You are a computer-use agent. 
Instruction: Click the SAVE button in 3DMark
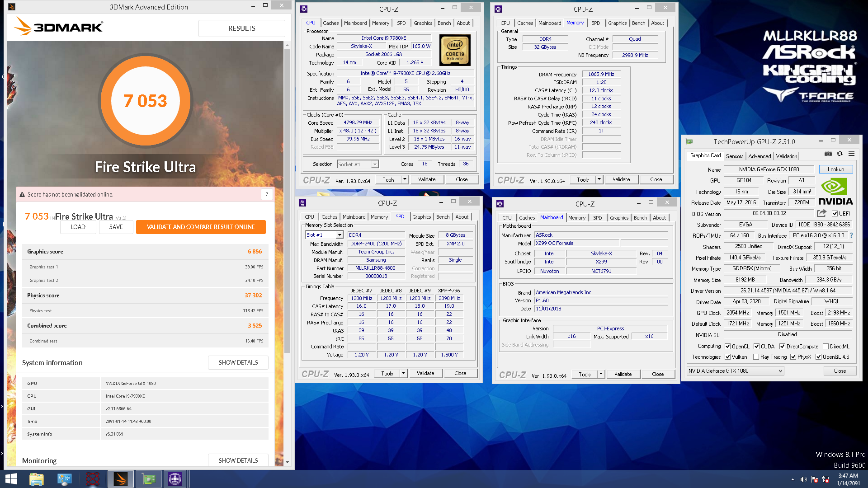click(116, 227)
